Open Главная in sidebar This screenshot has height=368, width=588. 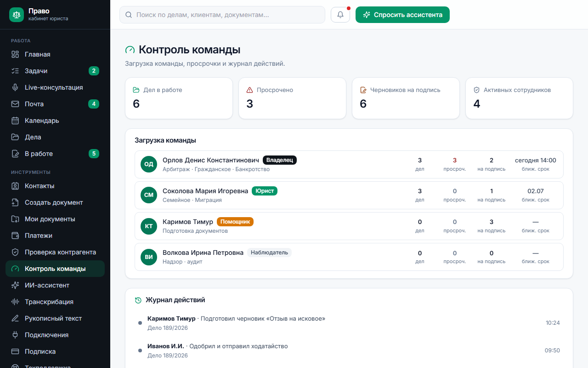point(55,54)
